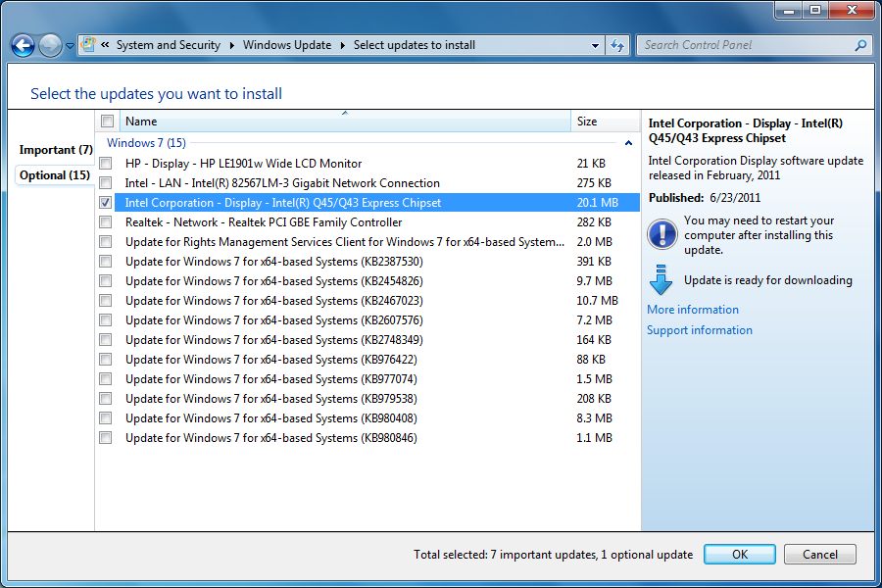
Task: Click the Cancel button
Action: click(820, 555)
